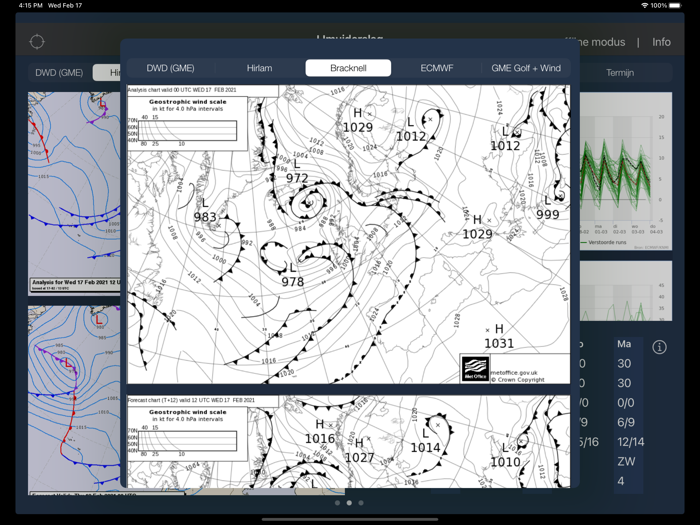Tap the Geostrophic wind scale legend on analysis chart

[x=188, y=124]
